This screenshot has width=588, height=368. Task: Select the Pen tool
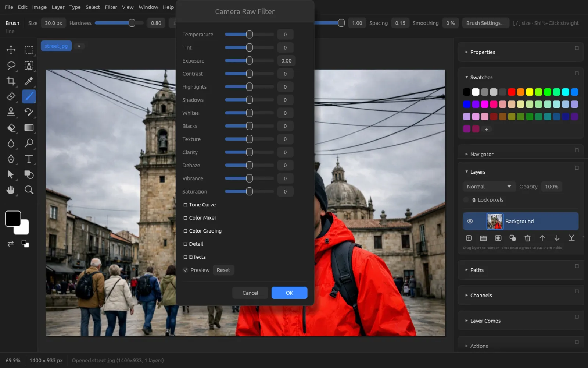tap(11, 159)
